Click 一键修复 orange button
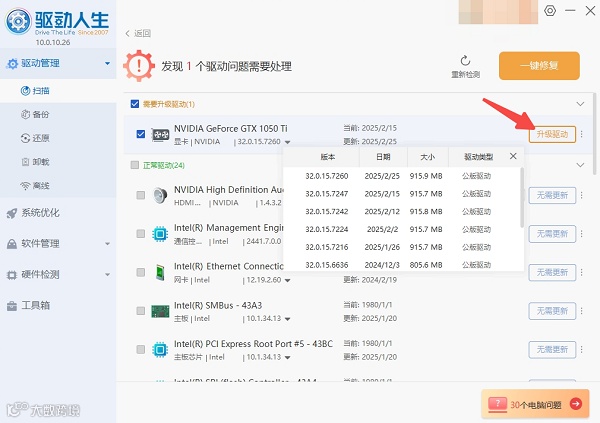The image size is (600, 423). (539, 66)
